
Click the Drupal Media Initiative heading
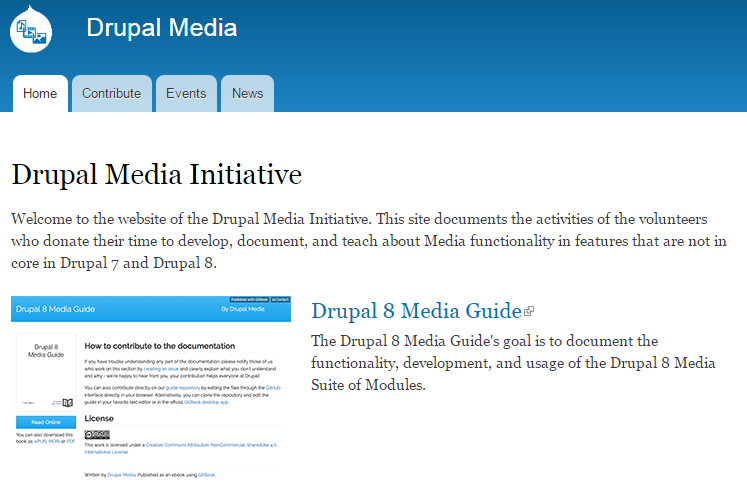click(x=156, y=174)
